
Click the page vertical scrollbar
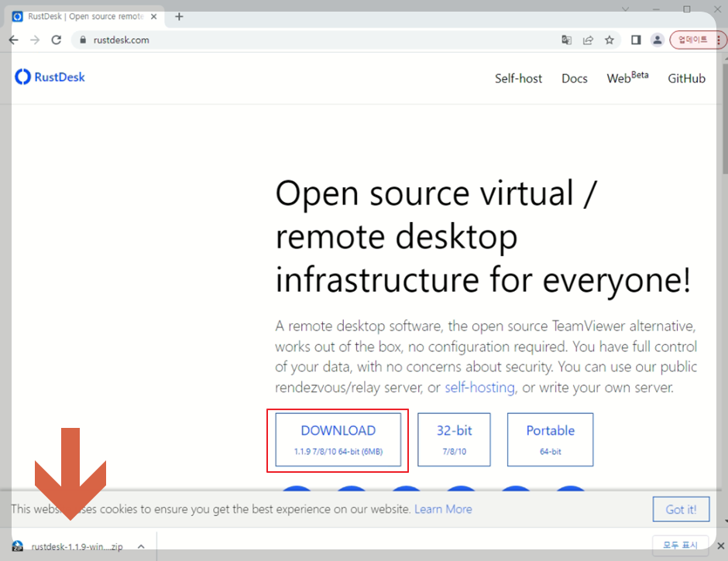(x=725, y=118)
